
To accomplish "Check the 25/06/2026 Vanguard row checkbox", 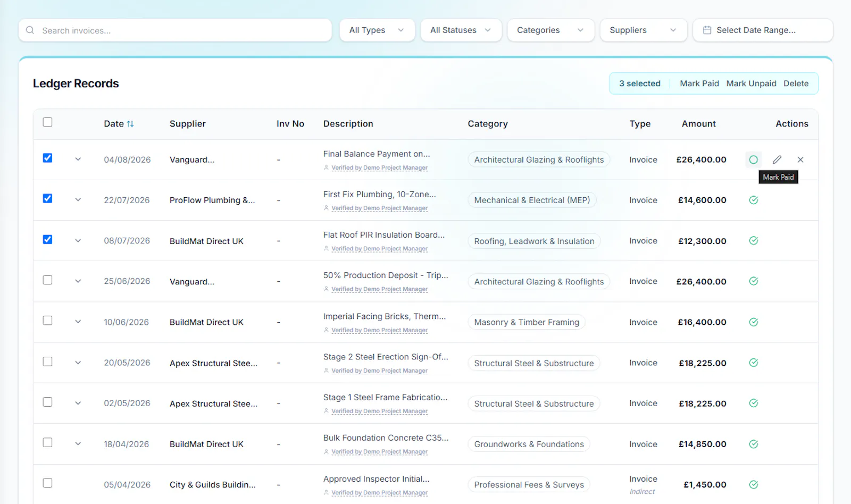I will tap(47, 280).
